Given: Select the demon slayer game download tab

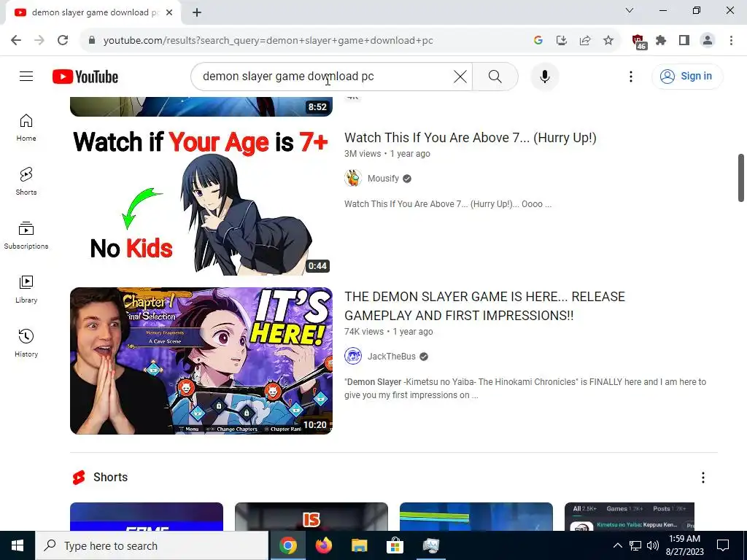Looking at the screenshot, I should (93, 12).
